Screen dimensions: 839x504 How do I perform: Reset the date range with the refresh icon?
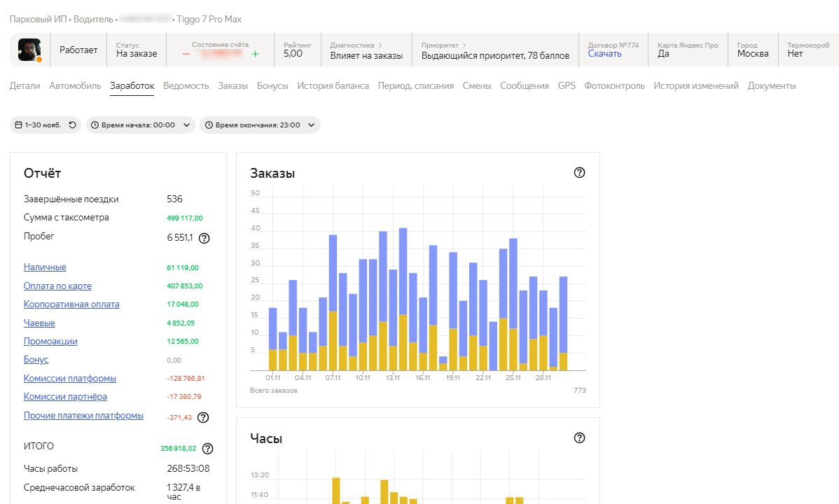[x=72, y=125]
